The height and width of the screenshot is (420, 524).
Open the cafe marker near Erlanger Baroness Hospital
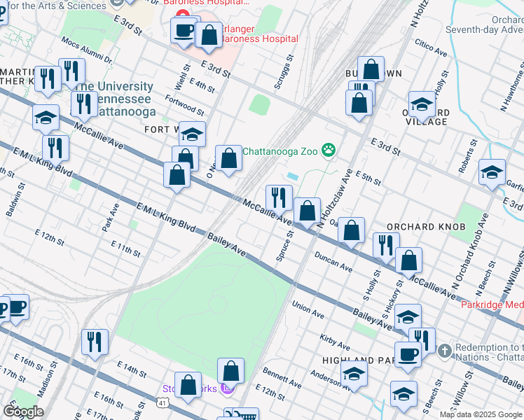point(184,32)
